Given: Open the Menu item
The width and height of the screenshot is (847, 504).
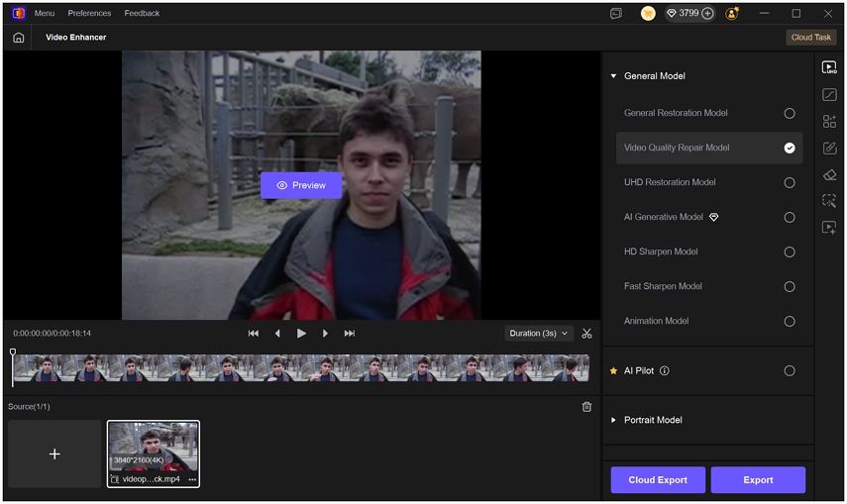Looking at the screenshot, I should 45,13.
